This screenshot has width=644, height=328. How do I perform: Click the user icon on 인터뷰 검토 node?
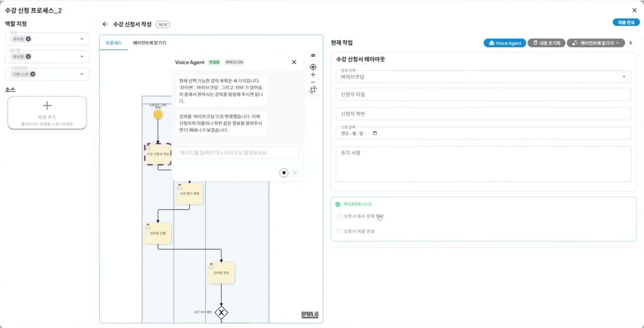211,266
